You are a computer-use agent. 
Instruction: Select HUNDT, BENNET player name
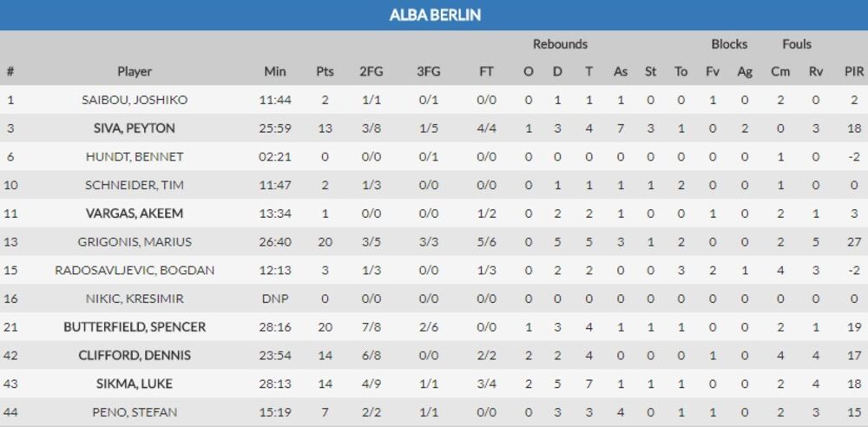click(x=135, y=157)
